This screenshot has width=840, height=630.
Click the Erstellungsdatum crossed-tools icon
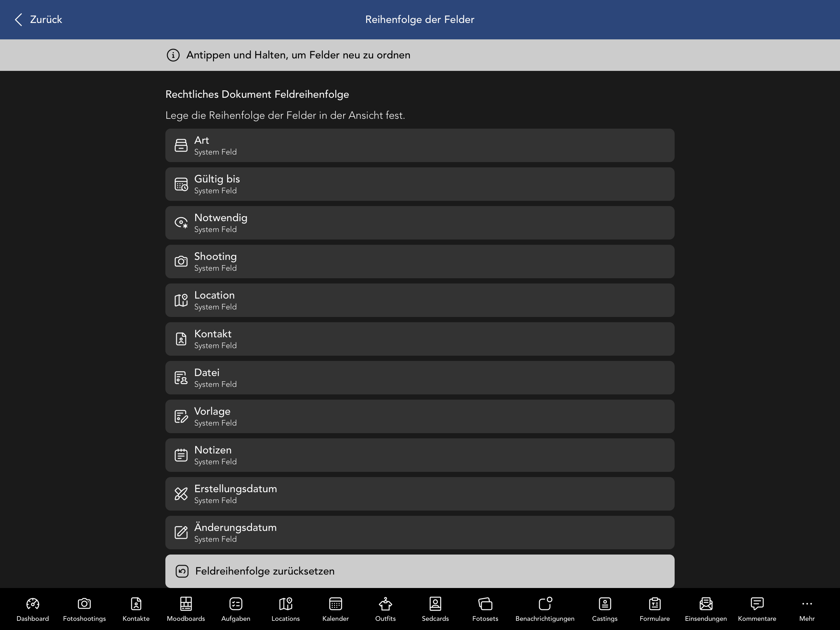181,494
